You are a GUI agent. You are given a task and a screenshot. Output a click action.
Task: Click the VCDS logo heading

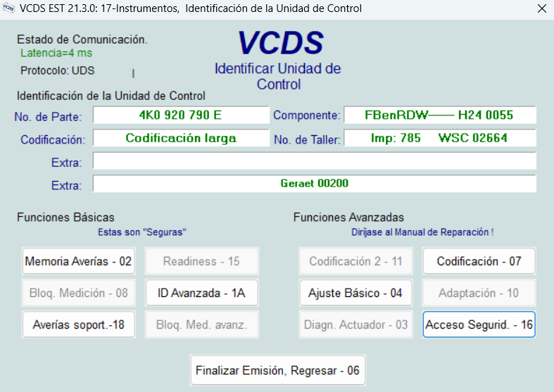coord(281,43)
